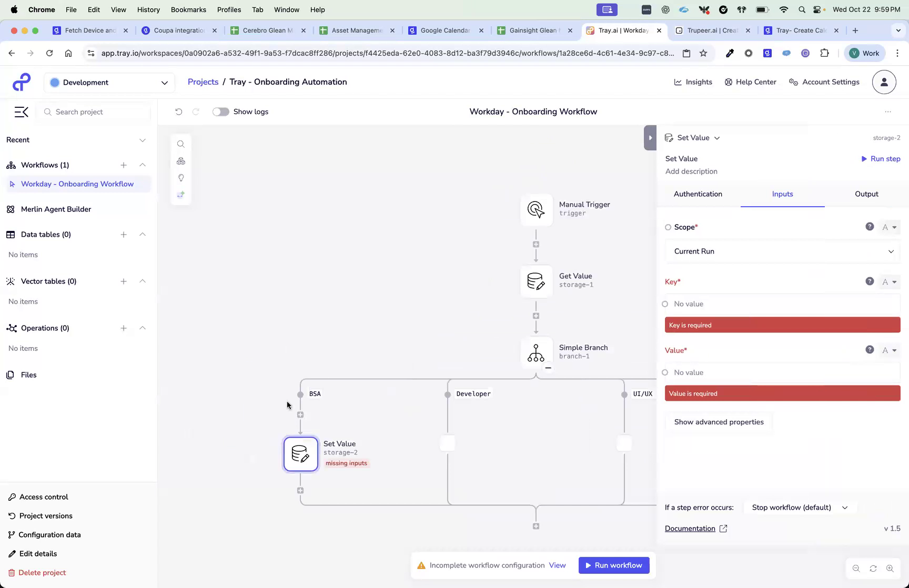Select the Manual Trigger step on the canvas

(x=536, y=210)
